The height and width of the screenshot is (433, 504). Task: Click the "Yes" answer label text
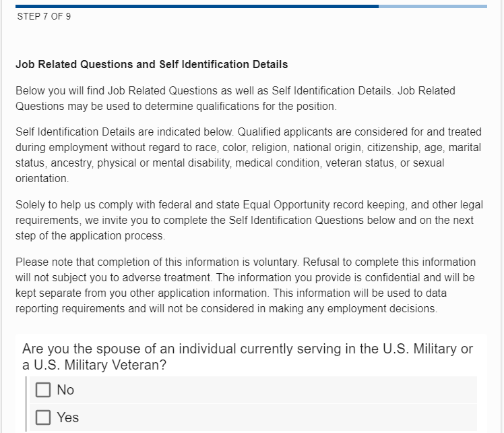(68, 417)
